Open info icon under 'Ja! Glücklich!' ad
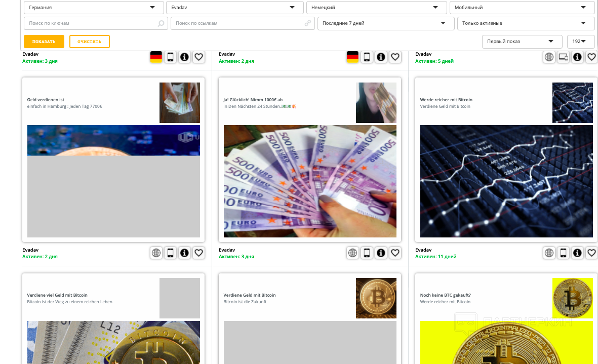This screenshot has height=364, width=598. coord(381,253)
